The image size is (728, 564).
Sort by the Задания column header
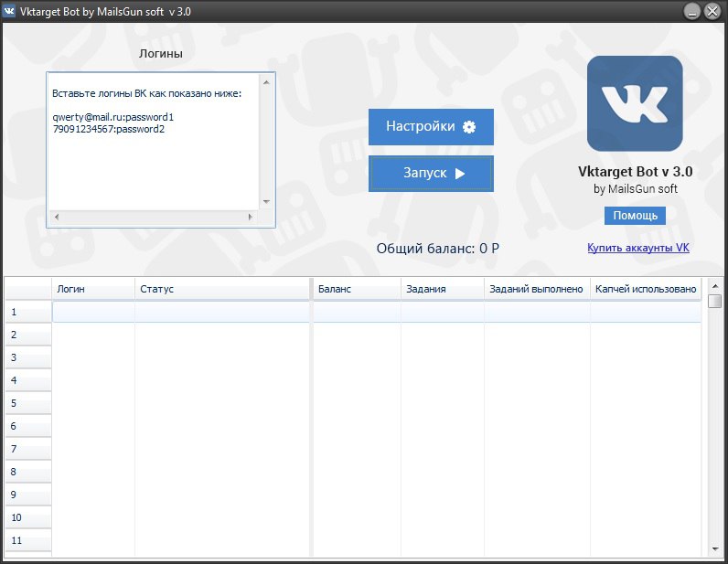click(x=443, y=289)
